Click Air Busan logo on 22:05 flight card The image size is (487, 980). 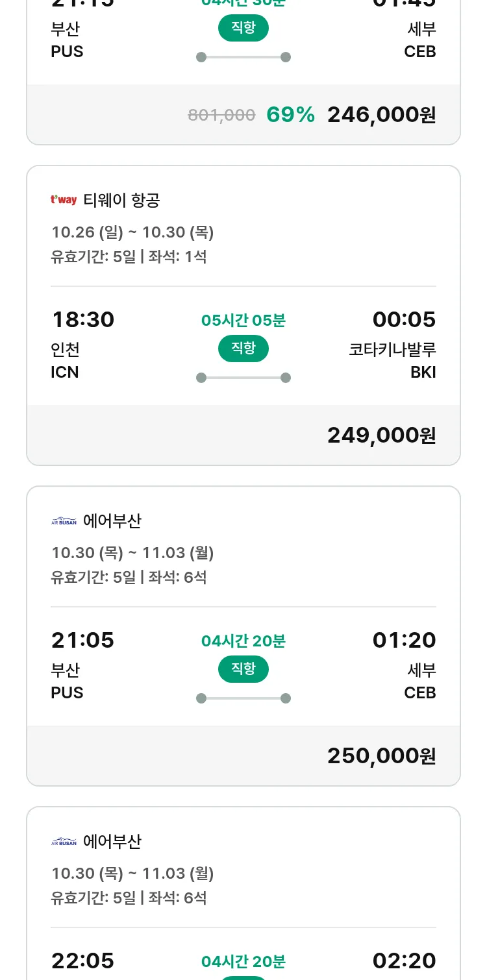coord(64,842)
